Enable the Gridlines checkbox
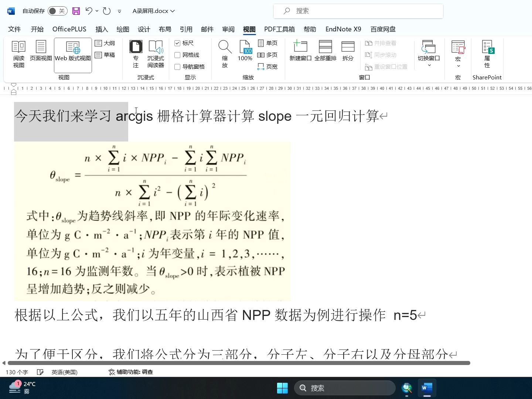The width and height of the screenshot is (532, 399). coord(177,55)
